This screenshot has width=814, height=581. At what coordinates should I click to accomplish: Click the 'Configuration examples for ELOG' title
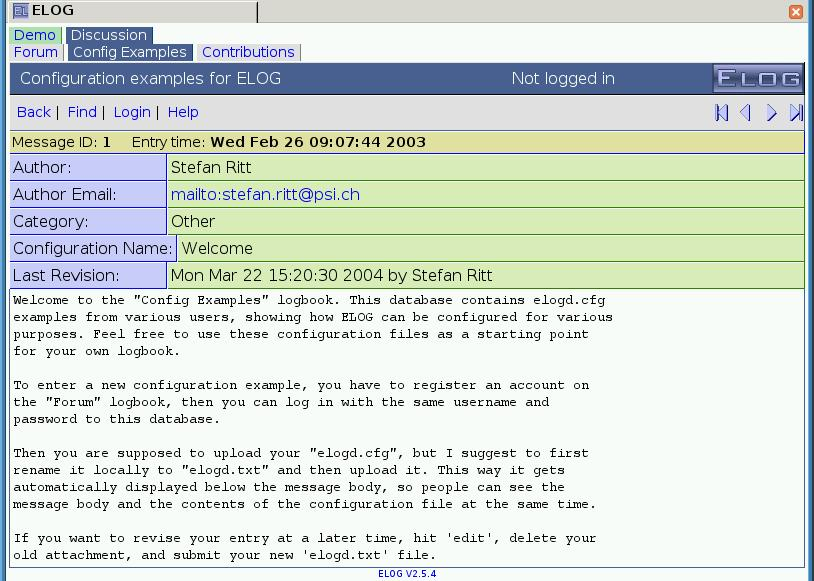(x=151, y=79)
